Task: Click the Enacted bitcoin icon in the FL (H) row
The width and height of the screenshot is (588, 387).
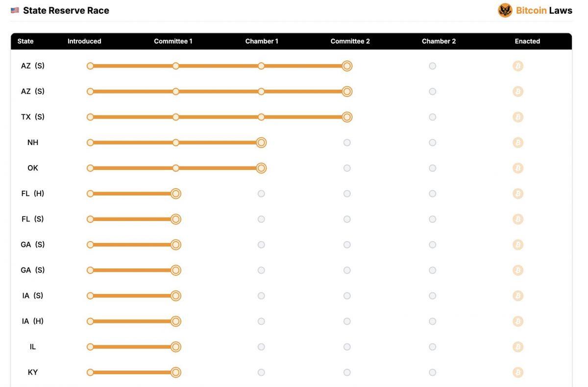Action: 518,193
